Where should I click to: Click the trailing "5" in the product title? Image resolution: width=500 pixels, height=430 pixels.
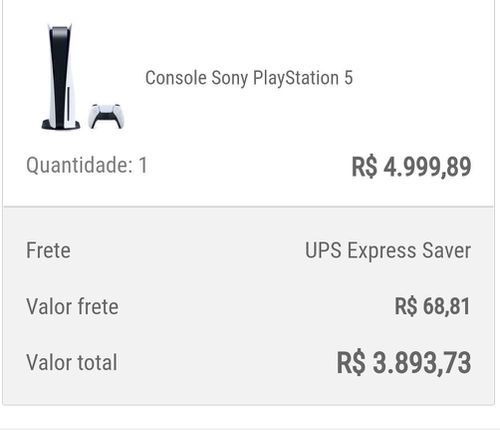(348, 78)
